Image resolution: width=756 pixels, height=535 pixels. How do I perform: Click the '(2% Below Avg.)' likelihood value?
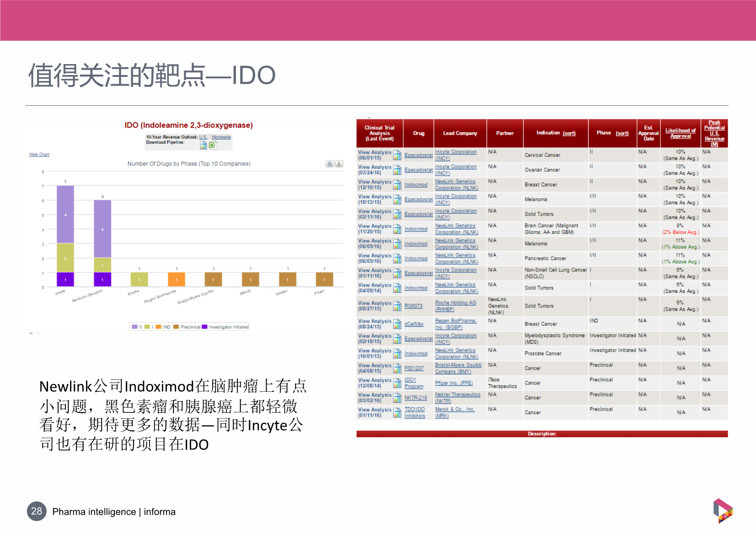[681, 232]
